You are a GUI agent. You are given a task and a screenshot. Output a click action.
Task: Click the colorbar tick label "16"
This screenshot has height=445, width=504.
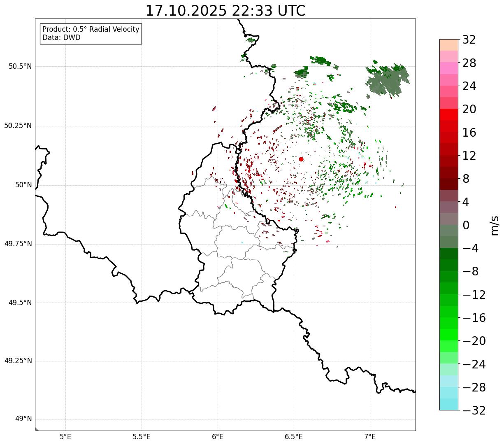469,133
